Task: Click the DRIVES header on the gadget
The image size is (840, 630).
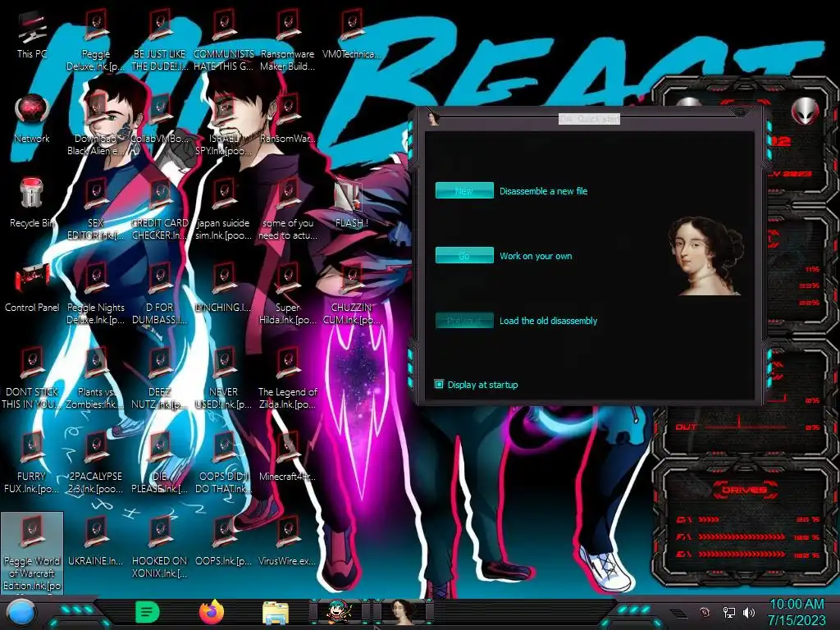Action: click(744, 489)
